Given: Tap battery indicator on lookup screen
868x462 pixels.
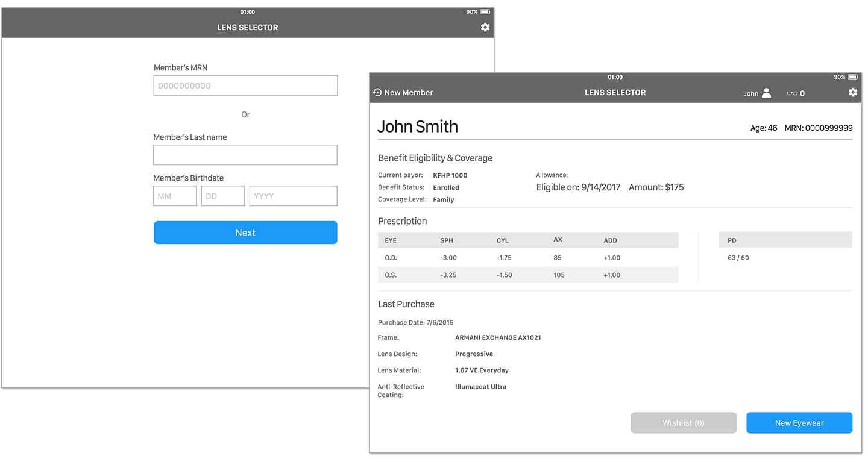Looking at the screenshot, I should [x=485, y=12].
